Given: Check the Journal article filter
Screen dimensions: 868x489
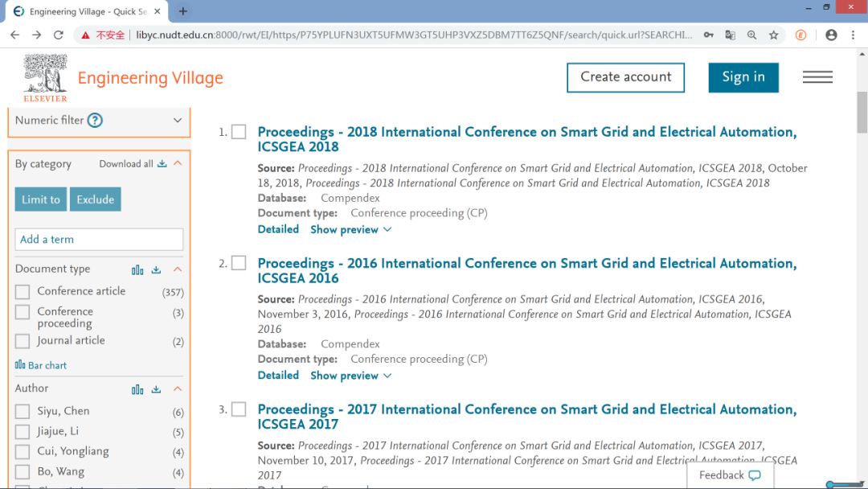Looking at the screenshot, I should coord(23,341).
